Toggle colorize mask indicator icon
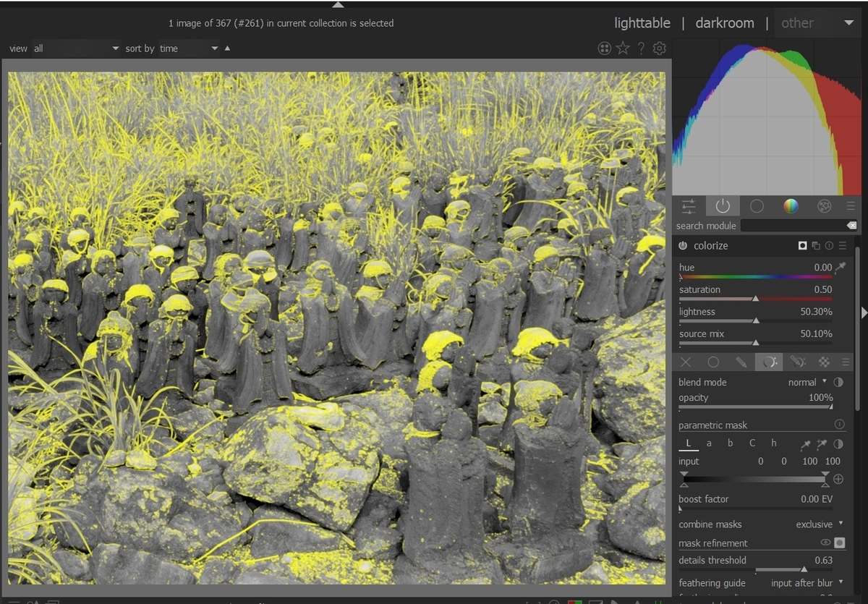The height and width of the screenshot is (604, 868). [x=802, y=246]
